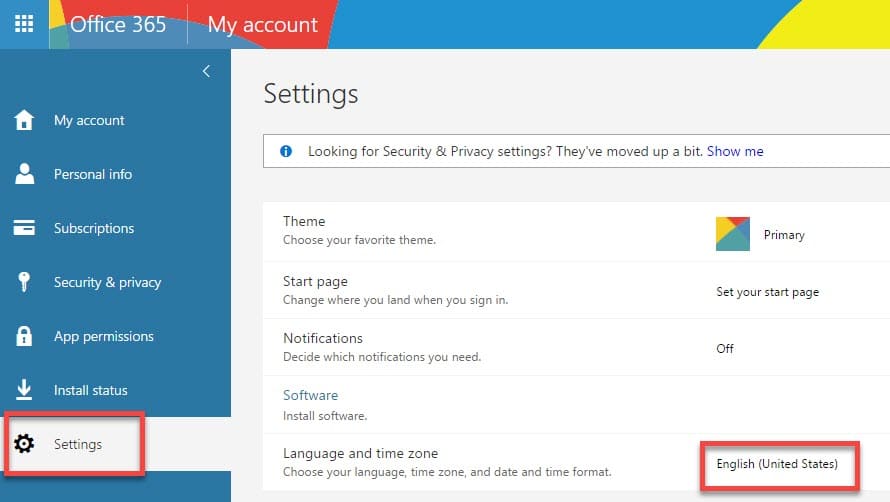Open the Subscriptions menu item

94,228
